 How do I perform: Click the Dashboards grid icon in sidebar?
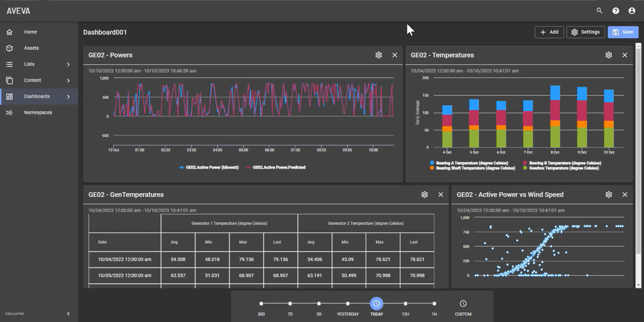click(9, 97)
